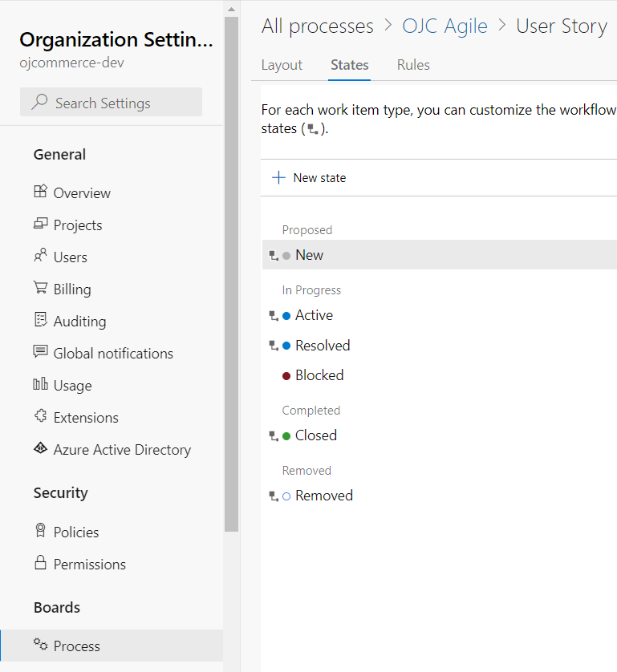Click the plus icon for New state

[x=278, y=177]
